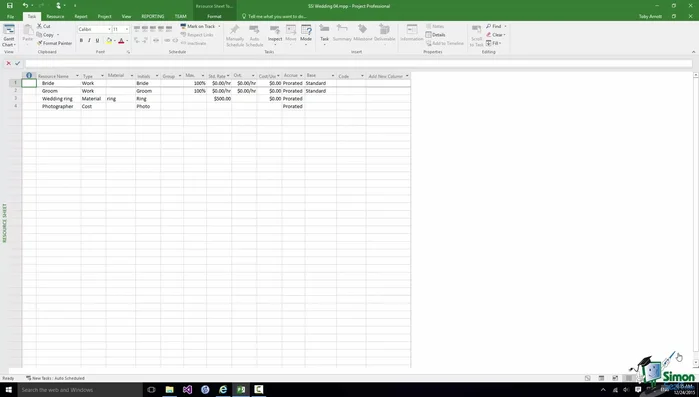Image resolution: width=699 pixels, height=397 pixels.
Task: Click the formula entry bar
Action: coord(358,64)
